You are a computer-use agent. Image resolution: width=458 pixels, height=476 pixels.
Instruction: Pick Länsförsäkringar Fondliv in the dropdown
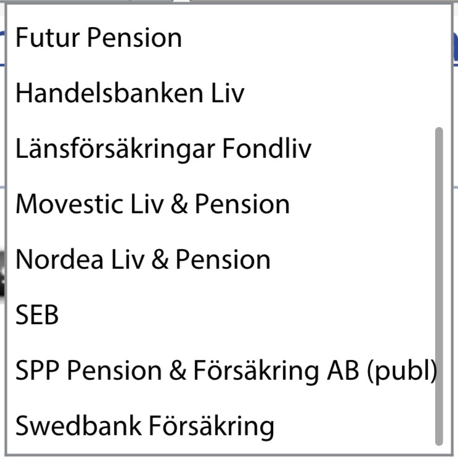pyautogui.click(x=163, y=149)
